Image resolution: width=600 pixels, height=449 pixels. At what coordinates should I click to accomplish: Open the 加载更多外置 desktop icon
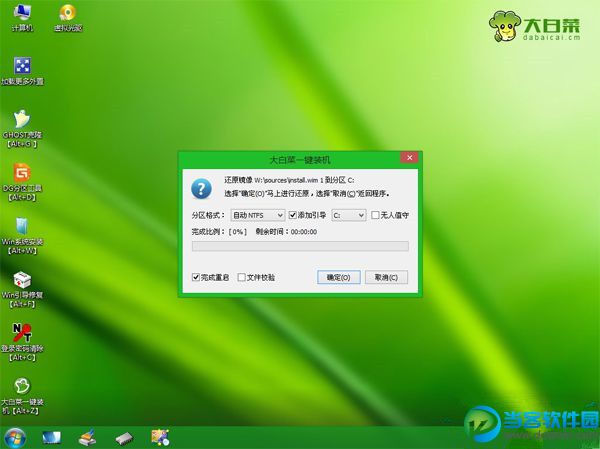pos(22,71)
